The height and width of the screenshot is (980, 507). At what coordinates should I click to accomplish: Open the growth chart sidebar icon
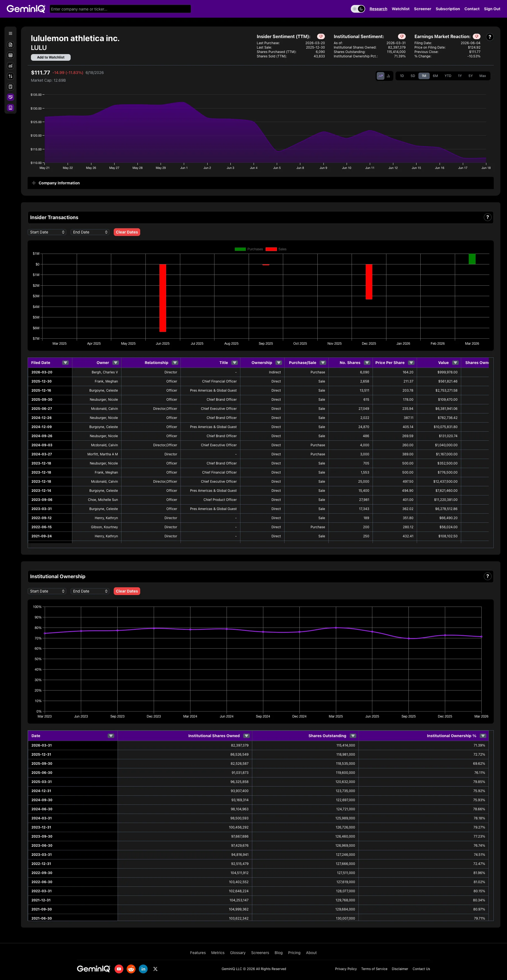10,65
